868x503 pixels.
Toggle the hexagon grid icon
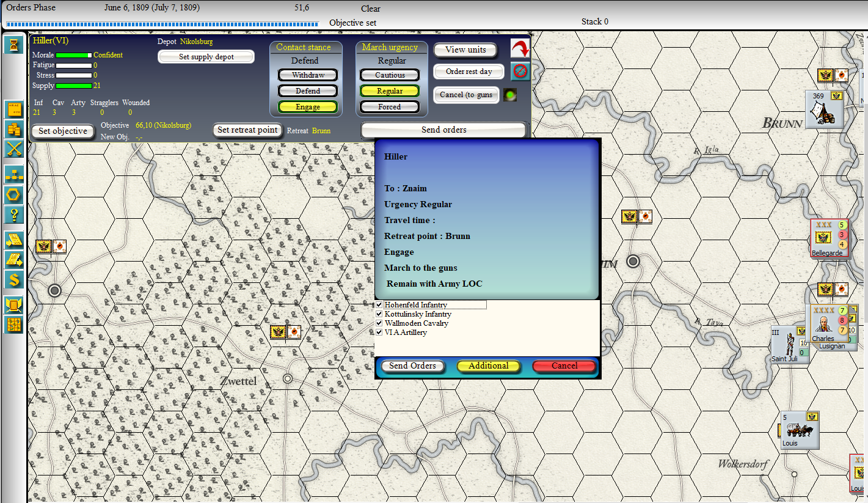point(13,195)
